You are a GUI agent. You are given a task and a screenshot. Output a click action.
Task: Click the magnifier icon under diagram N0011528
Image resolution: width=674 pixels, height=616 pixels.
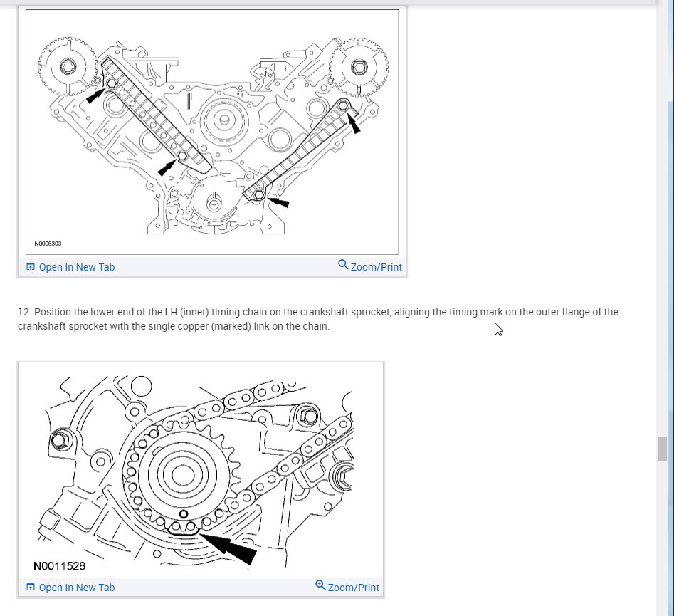(320, 585)
